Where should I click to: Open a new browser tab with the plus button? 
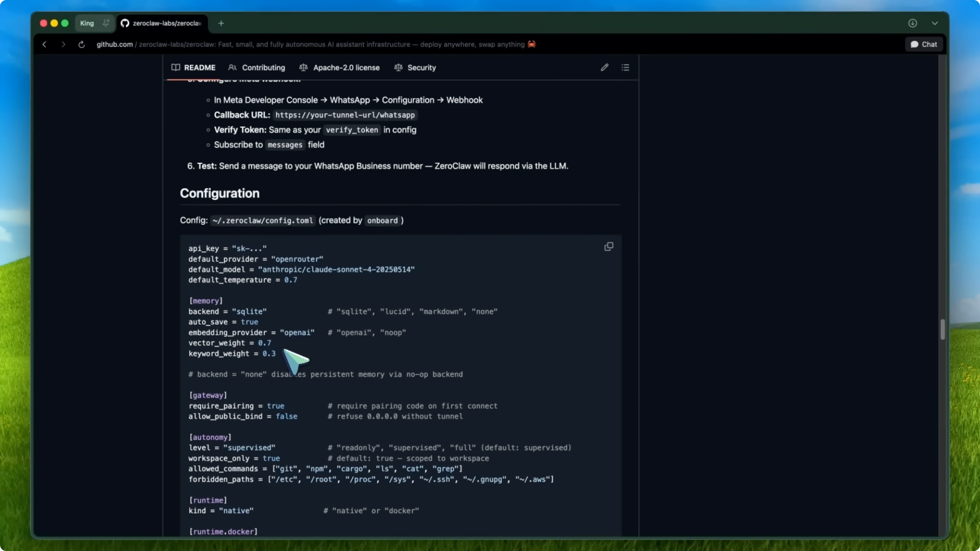click(221, 23)
